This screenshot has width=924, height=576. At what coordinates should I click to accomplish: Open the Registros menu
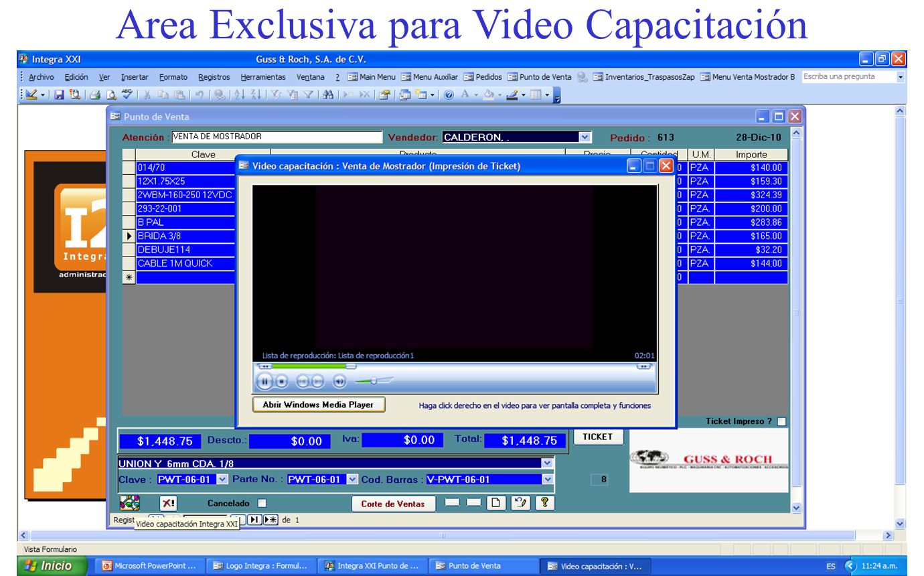tap(214, 77)
